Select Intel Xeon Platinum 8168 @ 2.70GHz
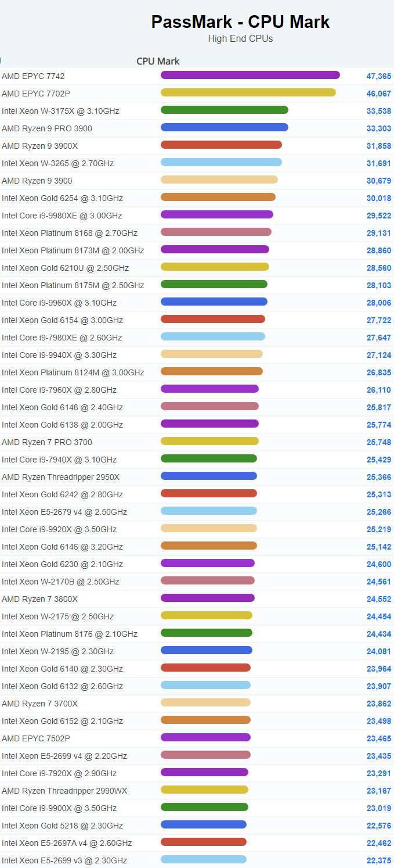 [x=70, y=233]
